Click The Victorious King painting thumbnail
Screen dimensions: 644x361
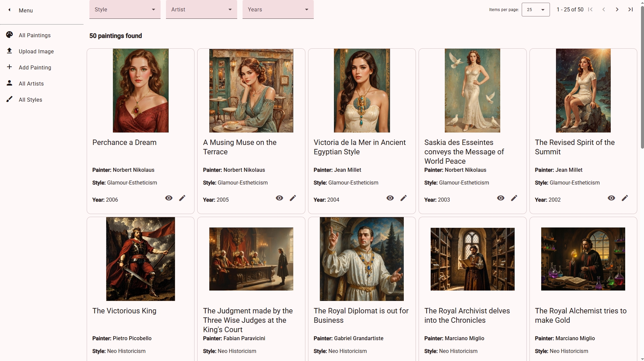140,259
